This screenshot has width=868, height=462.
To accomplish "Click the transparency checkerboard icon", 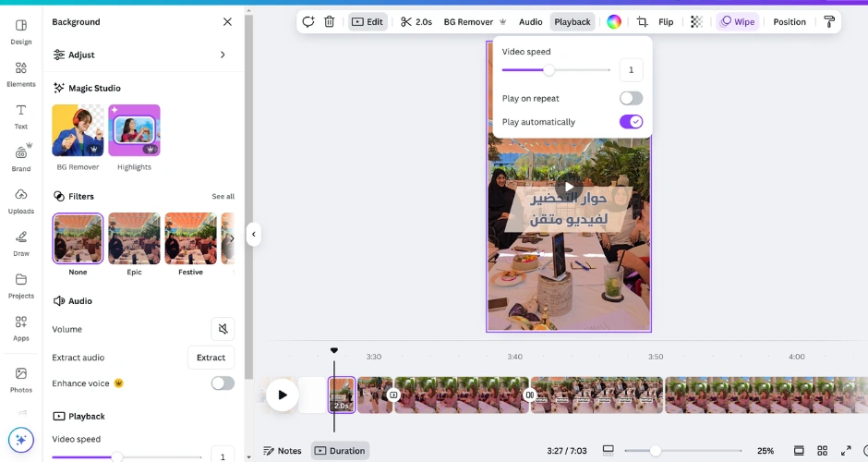I will [x=696, y=21].
